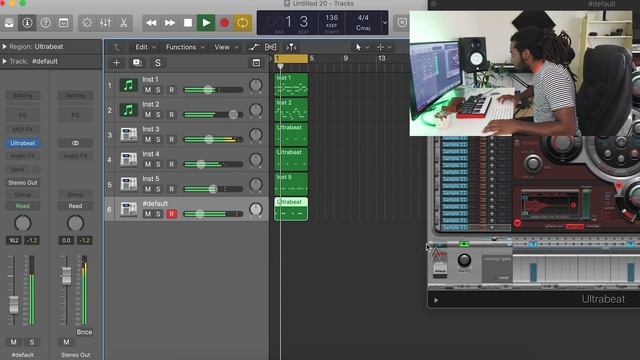Click the tempo value 136
Screen dimensions: 640x360
pyautogui.click(x=331, y=18)
